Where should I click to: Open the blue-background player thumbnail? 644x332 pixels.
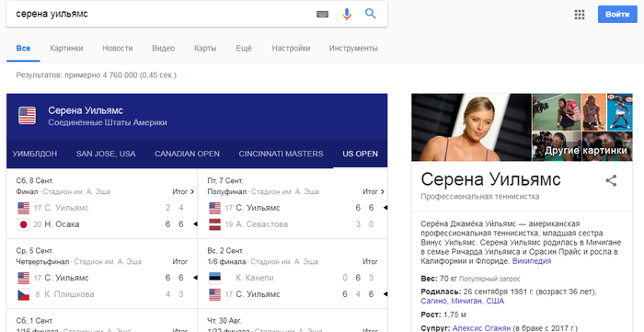pos(620,111)
